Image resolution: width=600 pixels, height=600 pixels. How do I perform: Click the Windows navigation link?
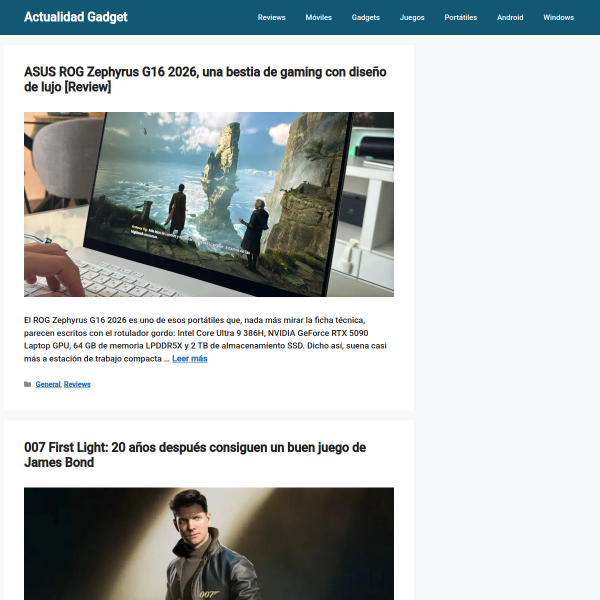(558, 18)
